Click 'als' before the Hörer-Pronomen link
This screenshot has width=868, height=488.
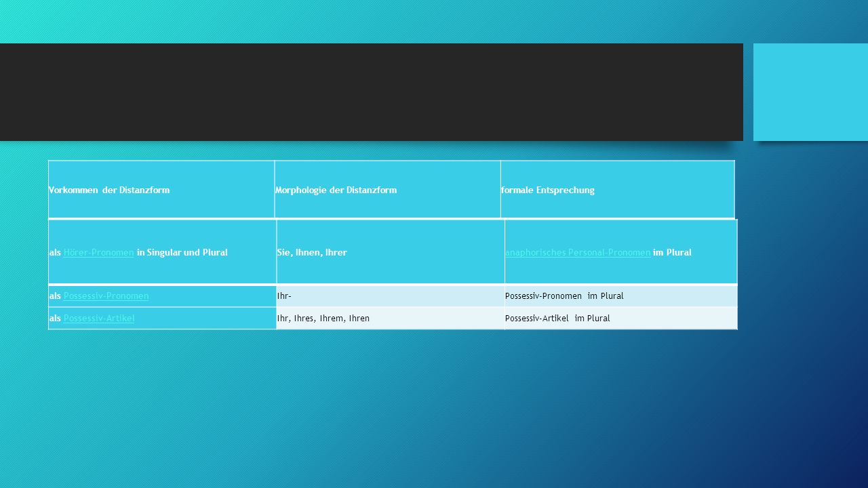coord(55,252)
